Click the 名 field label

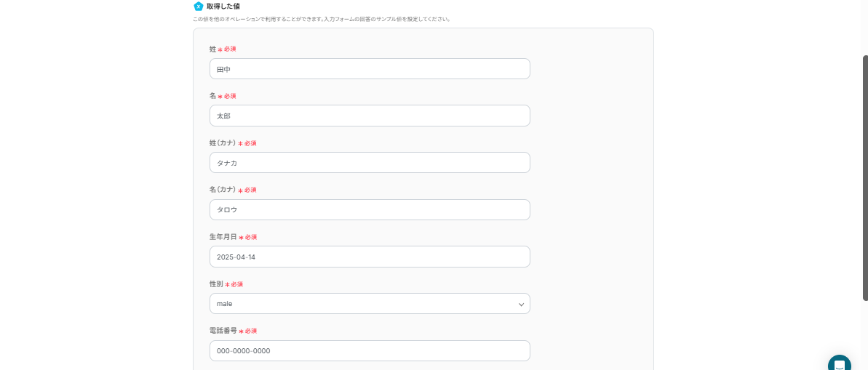212,96
